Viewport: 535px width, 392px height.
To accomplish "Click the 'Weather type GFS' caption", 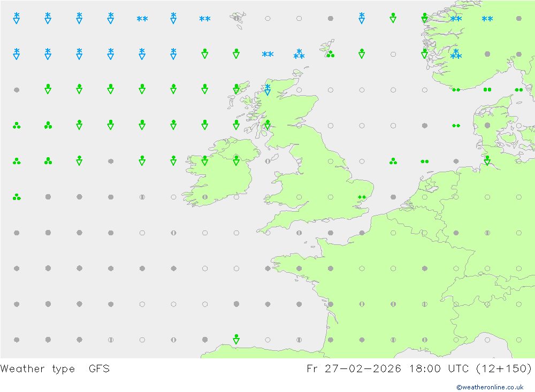I will [55, 369].
